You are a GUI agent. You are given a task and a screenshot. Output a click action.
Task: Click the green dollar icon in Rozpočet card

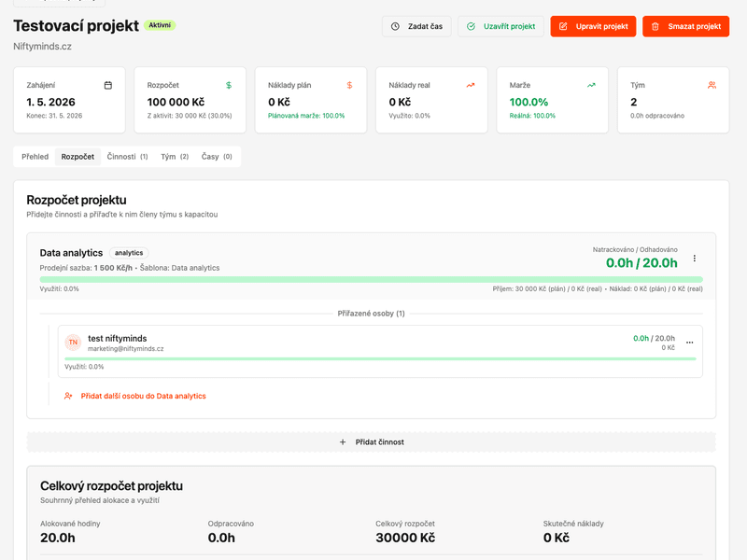point(229,85)
